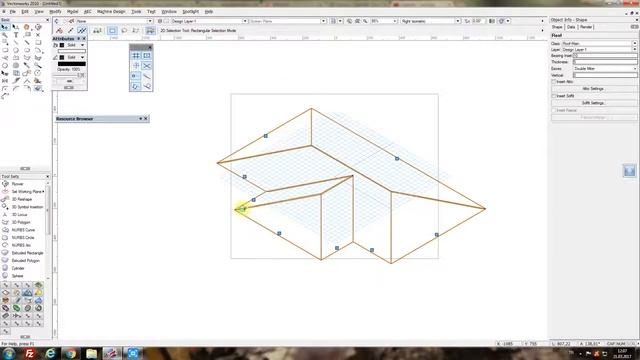Open the Machine Design menu
640x360 pixels.
pyautogui.click(x=111, y=12)
